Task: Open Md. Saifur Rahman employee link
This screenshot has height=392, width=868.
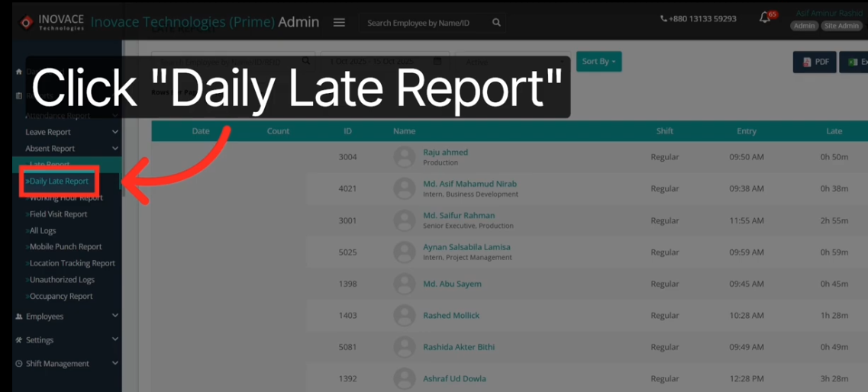Action: 459,215
